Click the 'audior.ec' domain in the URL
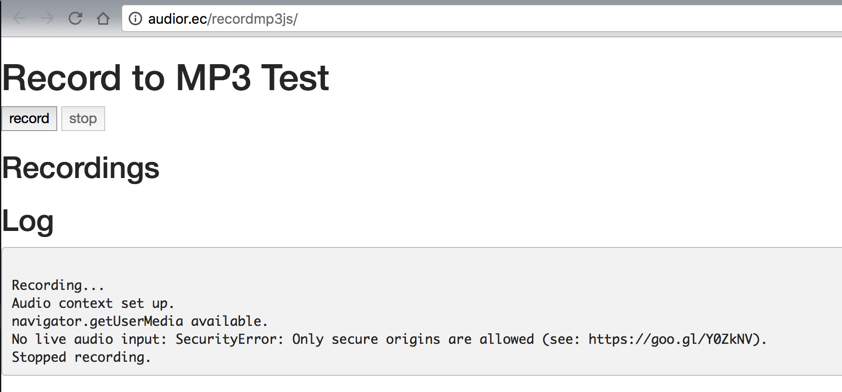842x392 pixels. [177, 19]
